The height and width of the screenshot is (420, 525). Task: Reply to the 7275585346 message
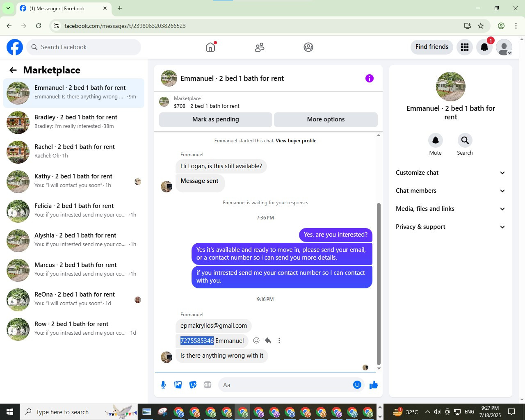268,340
